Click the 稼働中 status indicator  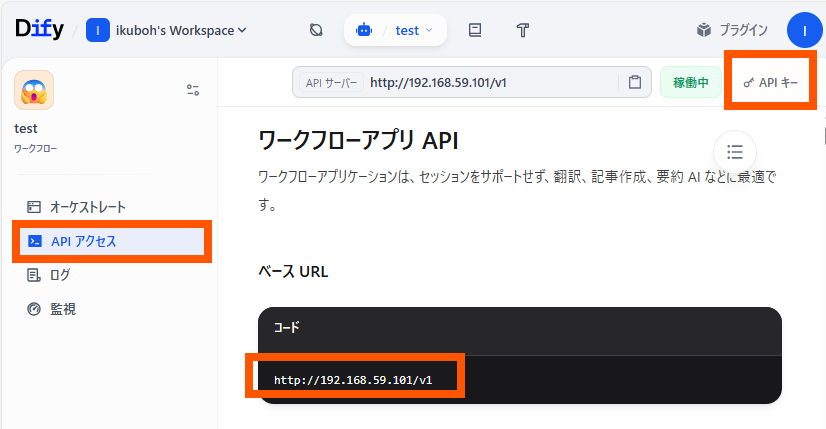pyautogui.click(x=691, y=82)
